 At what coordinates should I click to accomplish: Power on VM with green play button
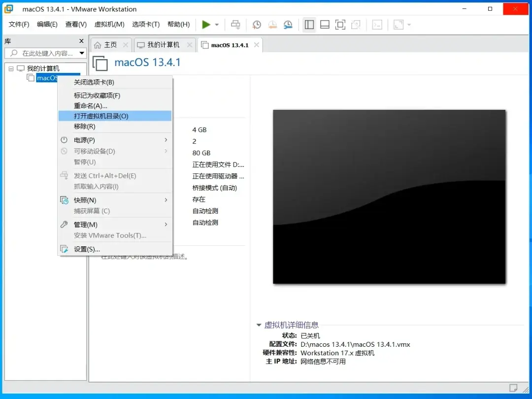[206, 25]
